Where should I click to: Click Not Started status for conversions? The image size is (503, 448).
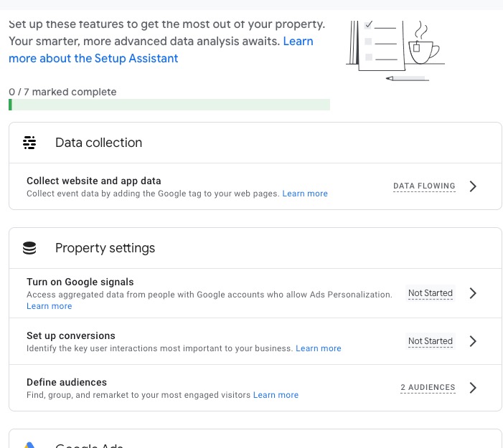(431, 341)
